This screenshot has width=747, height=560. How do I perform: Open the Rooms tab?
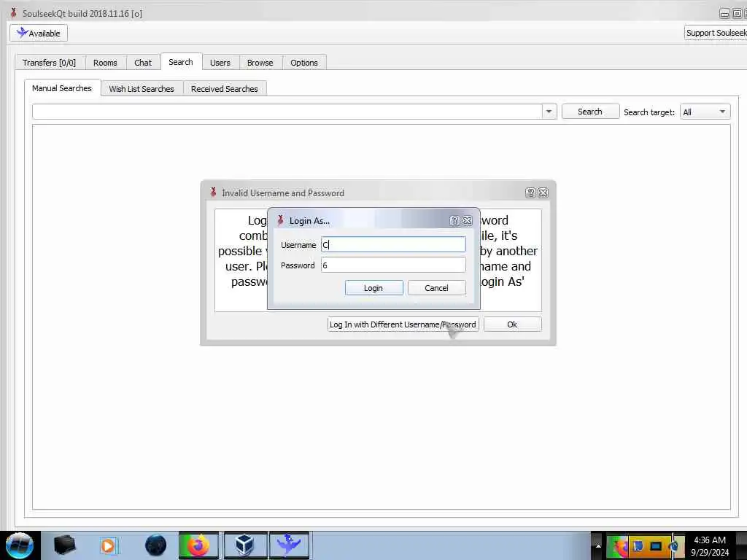click(x=105, y=63)
